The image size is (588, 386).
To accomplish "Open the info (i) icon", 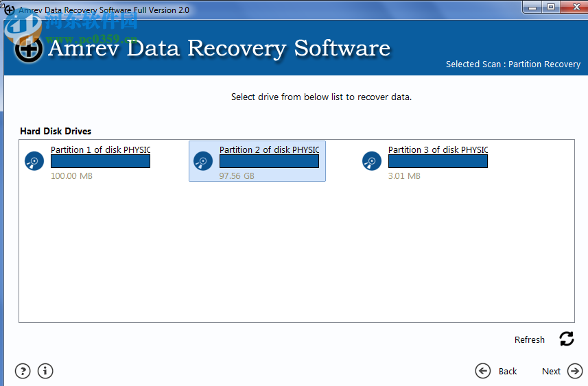I will 45,371.
